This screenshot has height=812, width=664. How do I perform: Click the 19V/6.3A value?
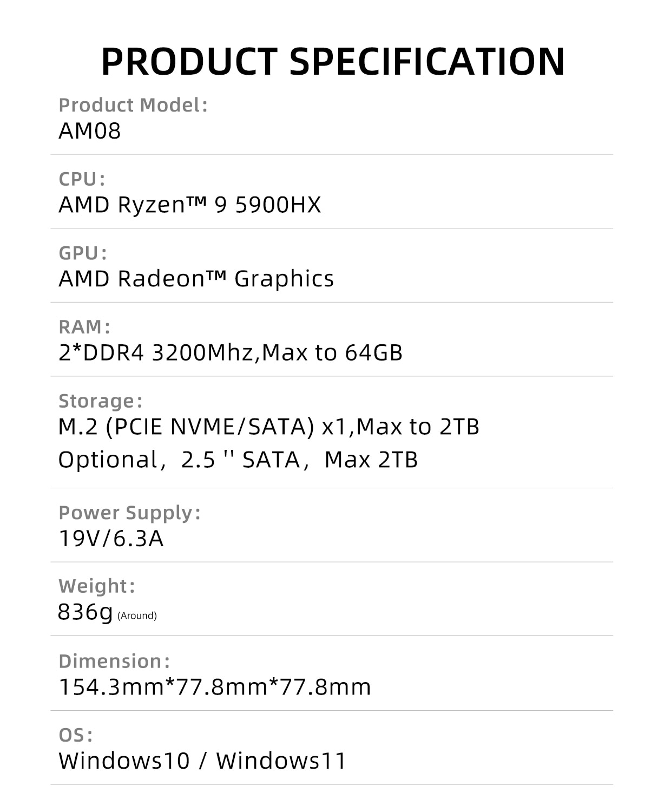pyautogui.click(x=111, y=539)
